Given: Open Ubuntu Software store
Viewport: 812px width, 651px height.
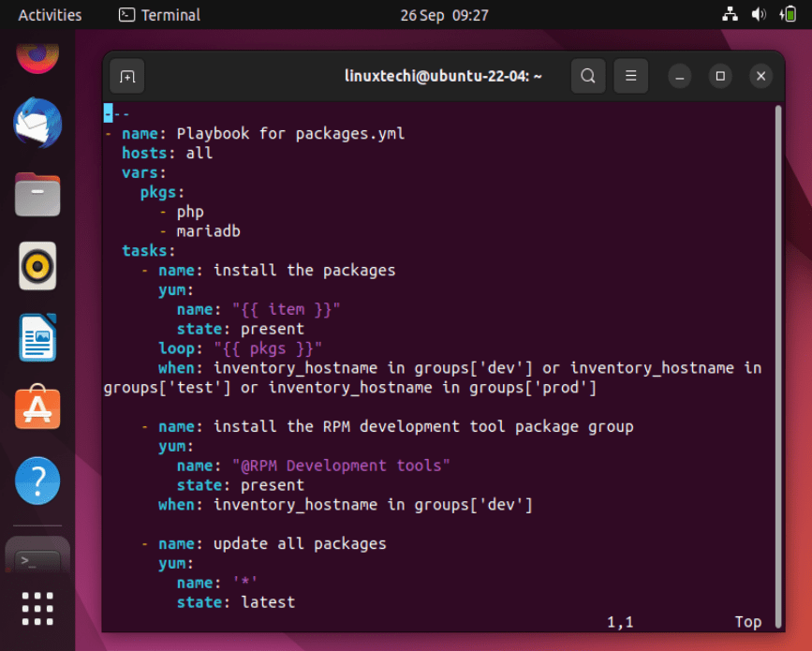Looking at the screenshot, I should [x=37, y=407].
